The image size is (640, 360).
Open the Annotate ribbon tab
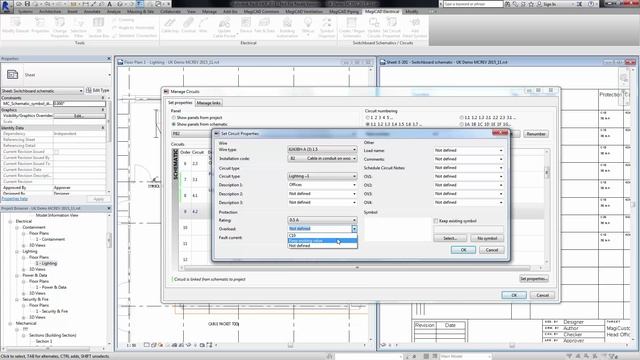point(92,11)
